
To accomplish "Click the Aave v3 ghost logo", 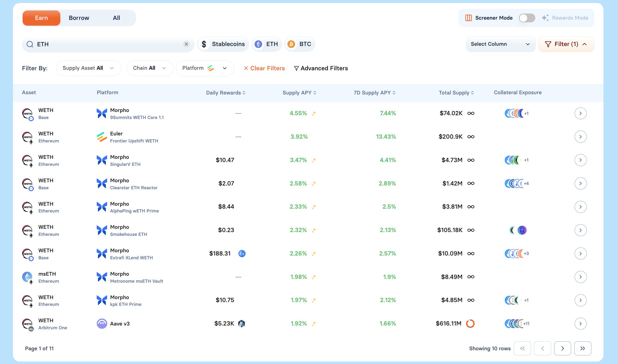I will point(102,323).
